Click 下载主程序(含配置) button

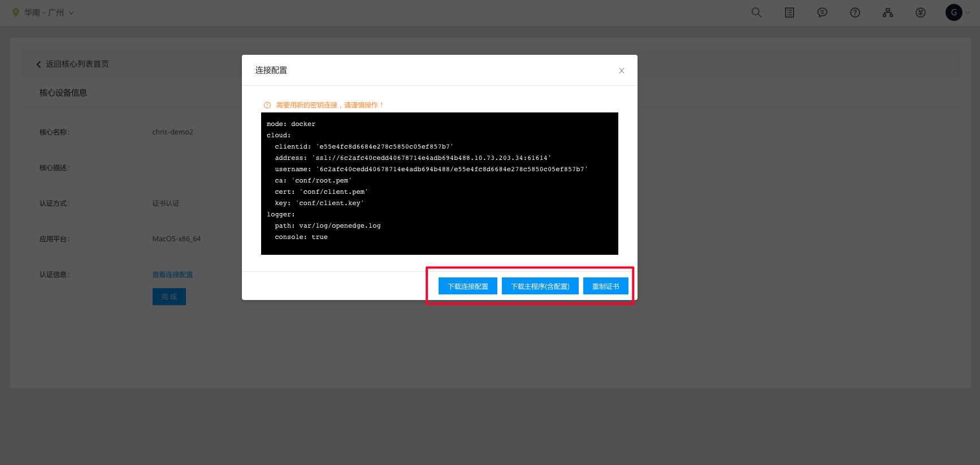point(540,286)
